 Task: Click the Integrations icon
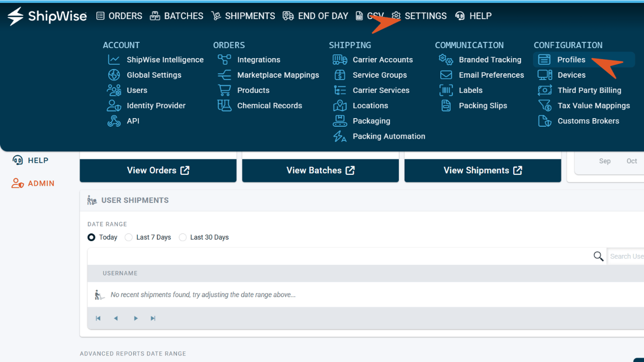pos(224,60)
